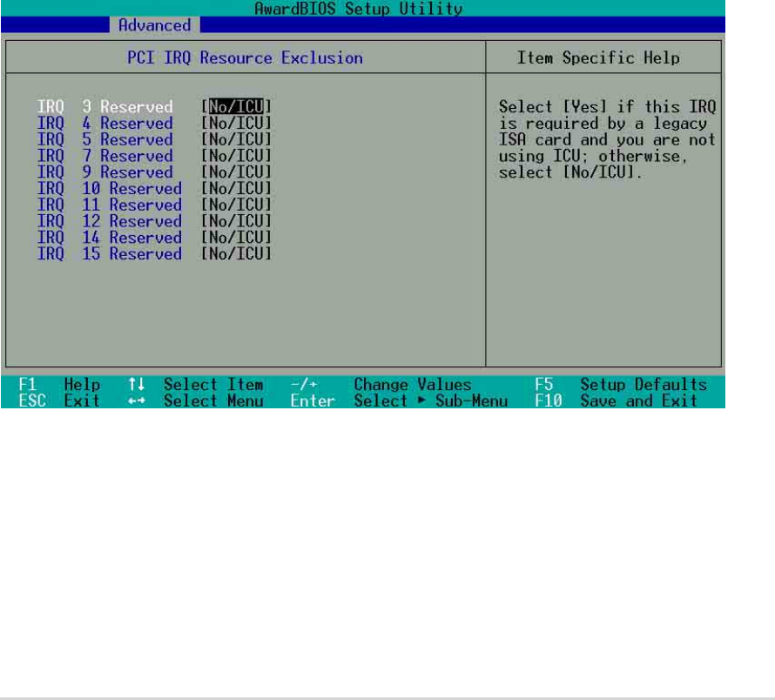The height and width of the screenshot is (700, 775).
Task: Click the Item Specific Help heading
Action: pos(598,57)
